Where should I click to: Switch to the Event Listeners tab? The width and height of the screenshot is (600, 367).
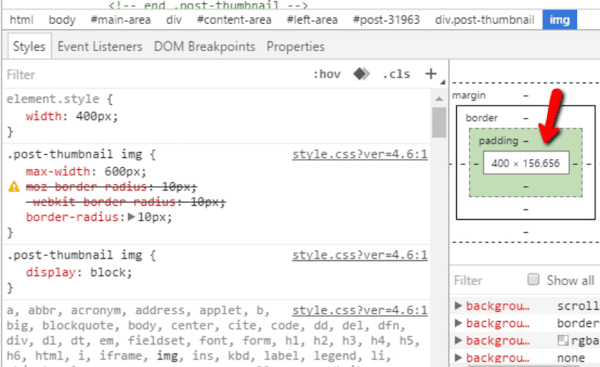pos(100,47)
